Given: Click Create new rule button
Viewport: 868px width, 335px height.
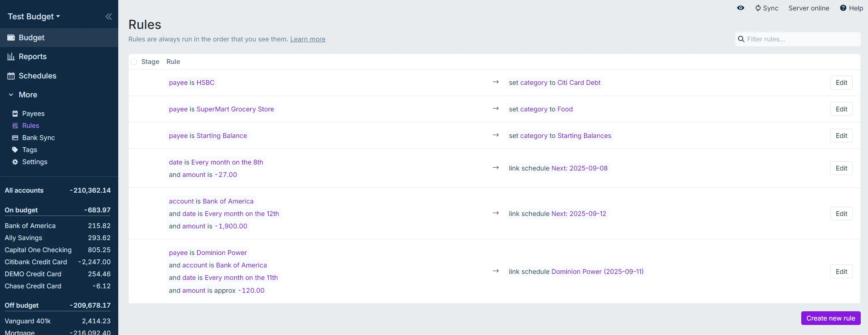Looking at the screenshot, I should [831, 318].
